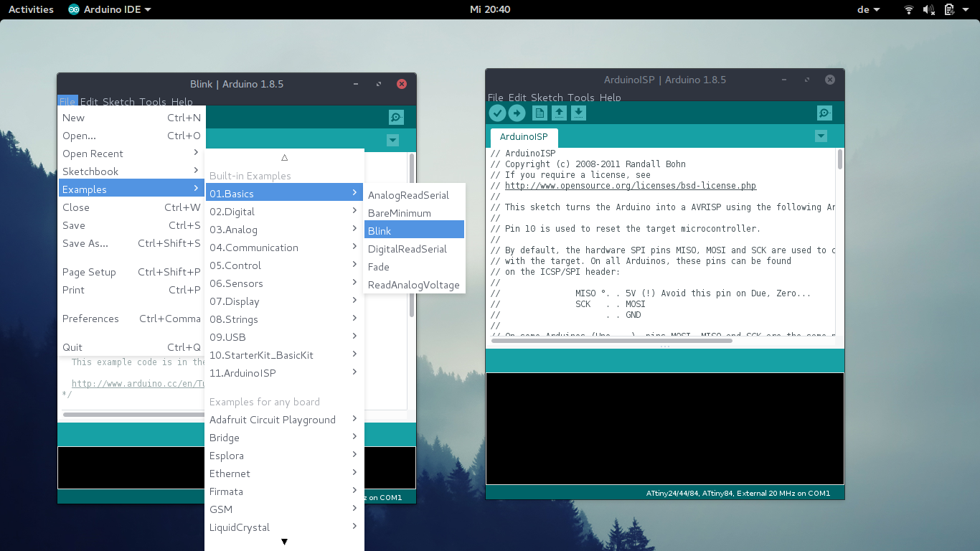Choose New from the File menu
The width and height of the screenshot is (980, 551).
pyautogui.click(x=131, y=118)
